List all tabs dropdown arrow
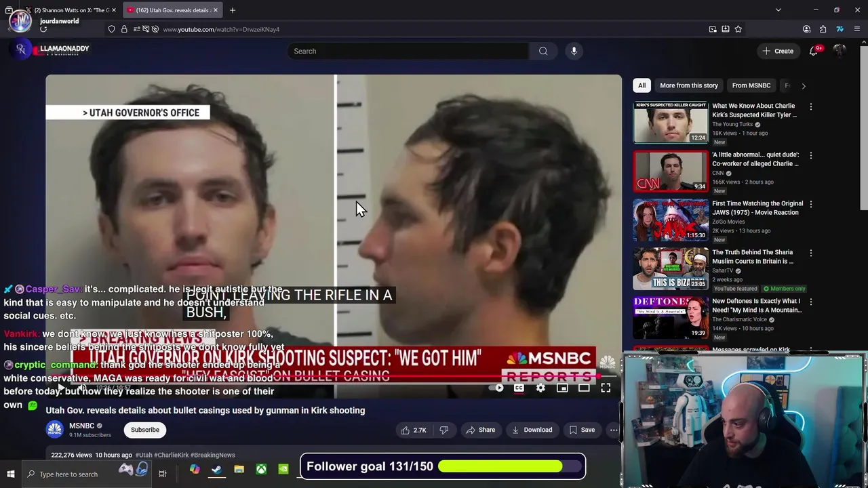This screenshot has height=488, width=868. coord(778,10)
